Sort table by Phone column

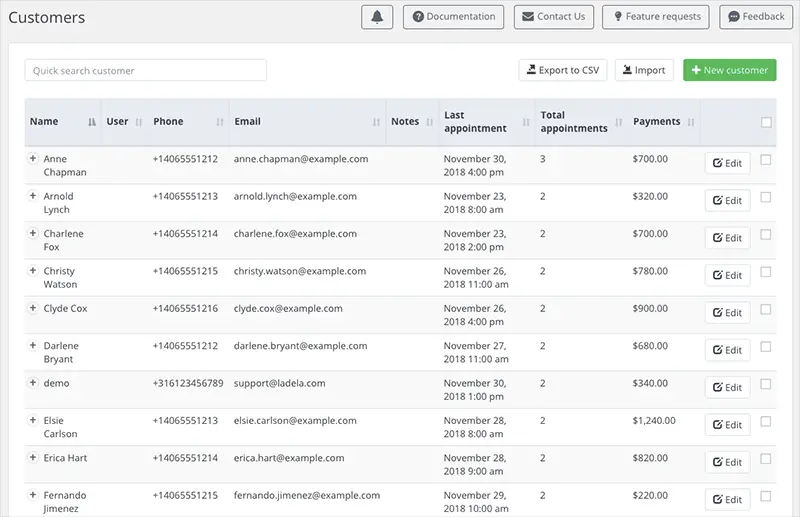189,122
